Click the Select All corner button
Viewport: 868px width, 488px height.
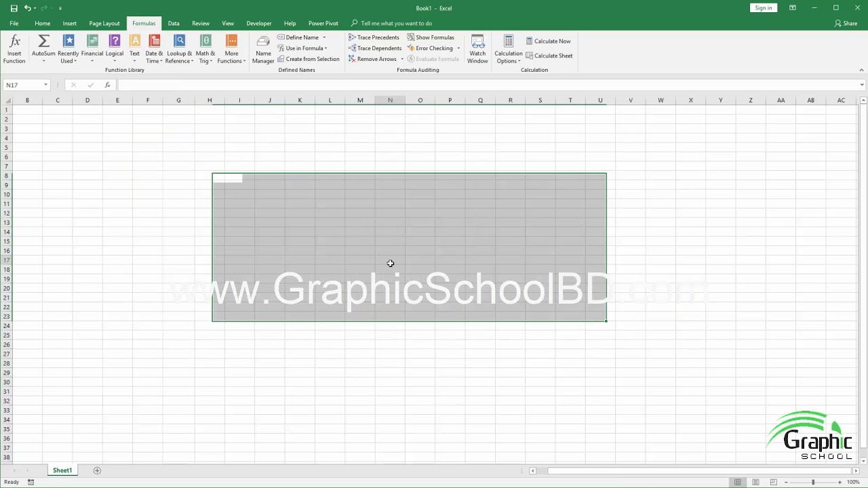(6, 100)
